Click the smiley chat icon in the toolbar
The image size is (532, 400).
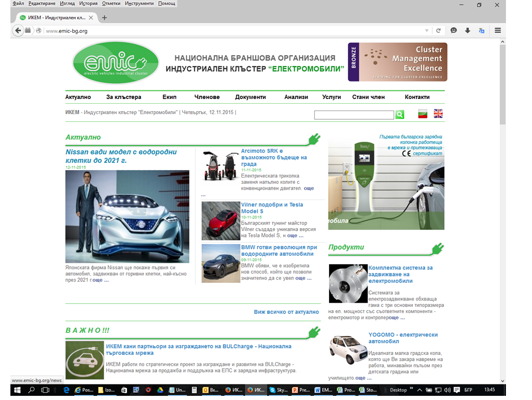pyautogui.click(x=453, y=31)
